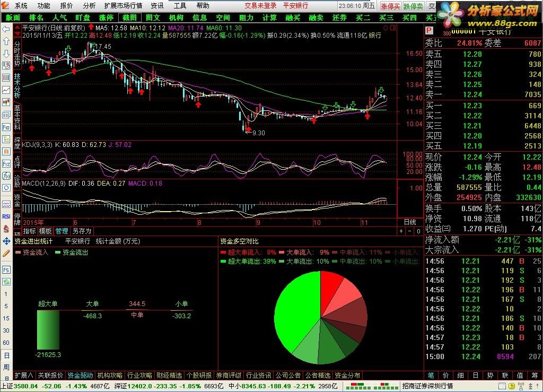This screenshot has width=543, height=392.
Task: Open the line trend chart icon in sidebar
Action: tap(6, 90)
